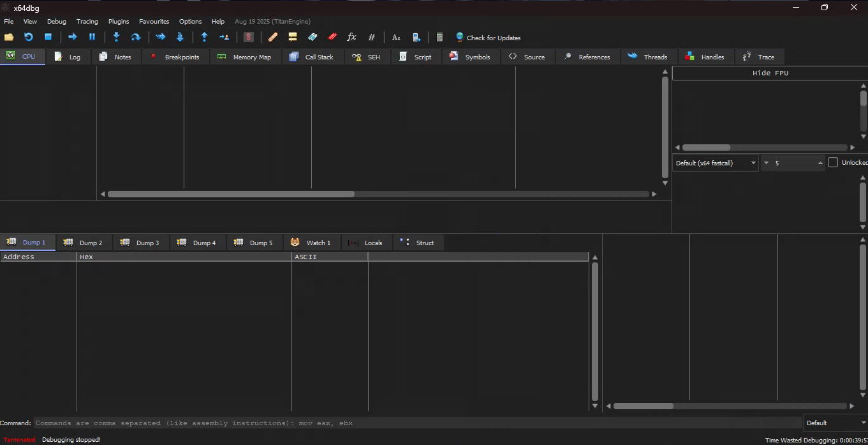This screenshot has height=445, width=868.
Task: Run the program with the arrow icon
Action: coord(73,37)
